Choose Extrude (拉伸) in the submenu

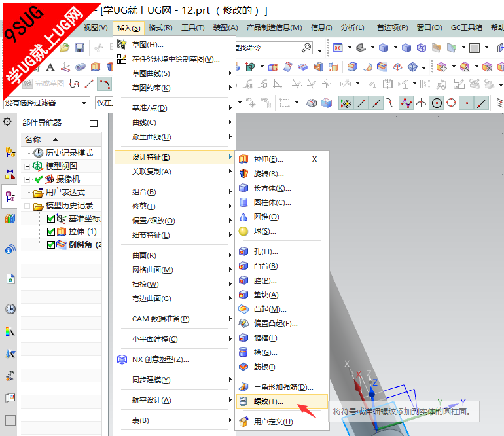282,159
